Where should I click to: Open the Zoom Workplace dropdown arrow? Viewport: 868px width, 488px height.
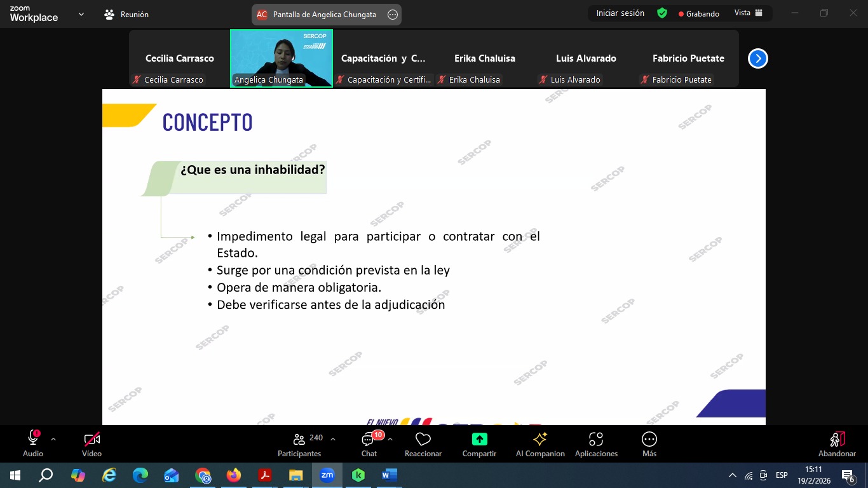click(81, 14)
